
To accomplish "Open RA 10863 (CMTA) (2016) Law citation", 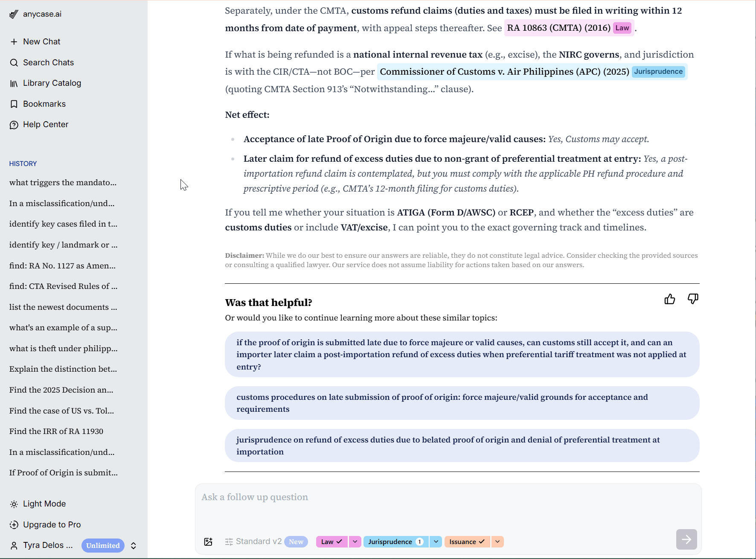I will [x=569, y=28].
